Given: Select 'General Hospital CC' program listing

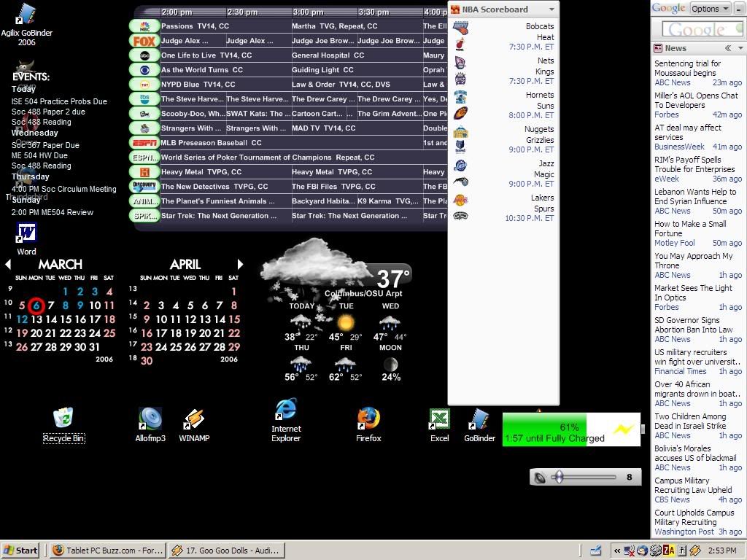Looking at the screenshot, I should pos(356,55).
